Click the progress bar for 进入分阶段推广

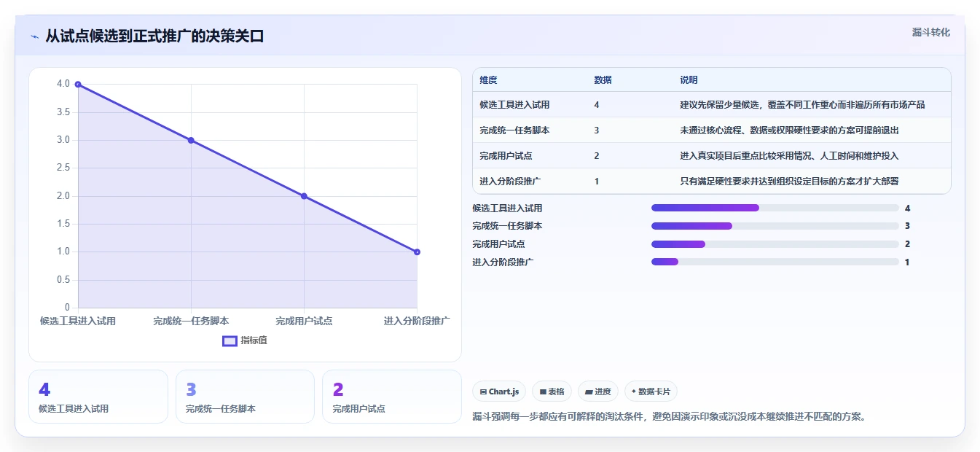pos(775,262)
